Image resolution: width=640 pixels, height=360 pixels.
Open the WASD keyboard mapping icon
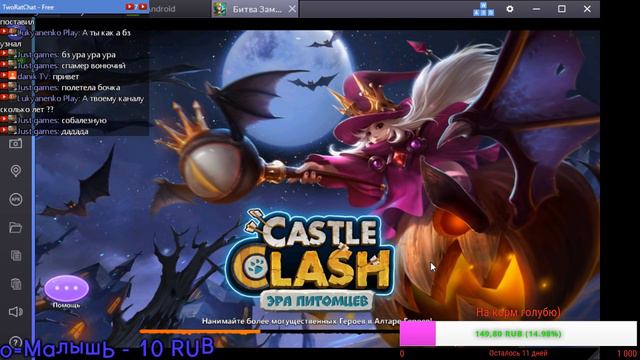click(x=483, y=9)
